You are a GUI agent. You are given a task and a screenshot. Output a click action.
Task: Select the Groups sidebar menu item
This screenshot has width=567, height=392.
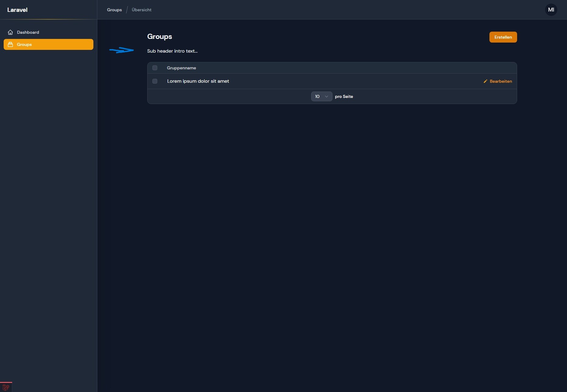tap(48, 44)
